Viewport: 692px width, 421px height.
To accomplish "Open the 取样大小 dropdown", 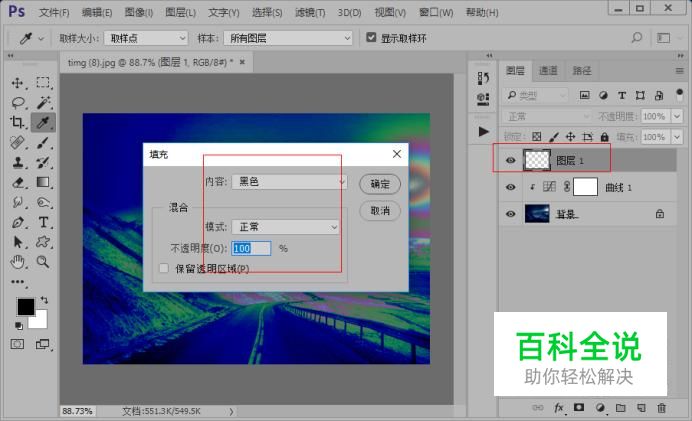I will pyautogui.click(x=146, y=38).
